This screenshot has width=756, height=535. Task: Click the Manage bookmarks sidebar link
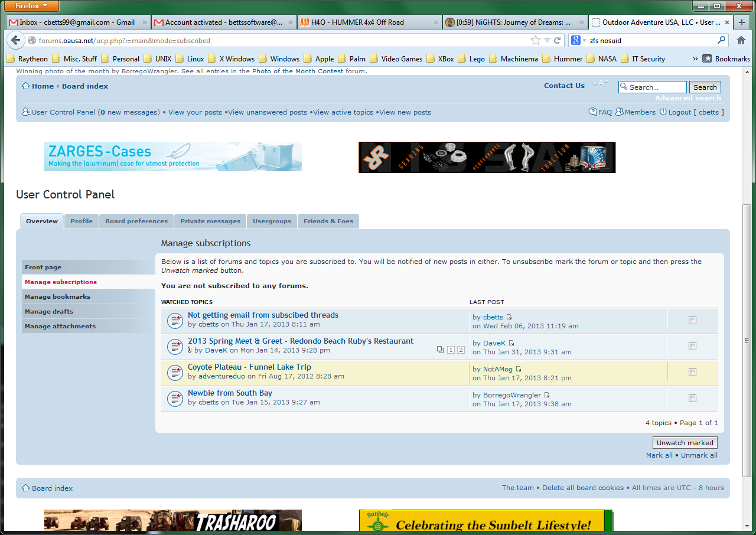pyautogui.click(x=58, y=297)
